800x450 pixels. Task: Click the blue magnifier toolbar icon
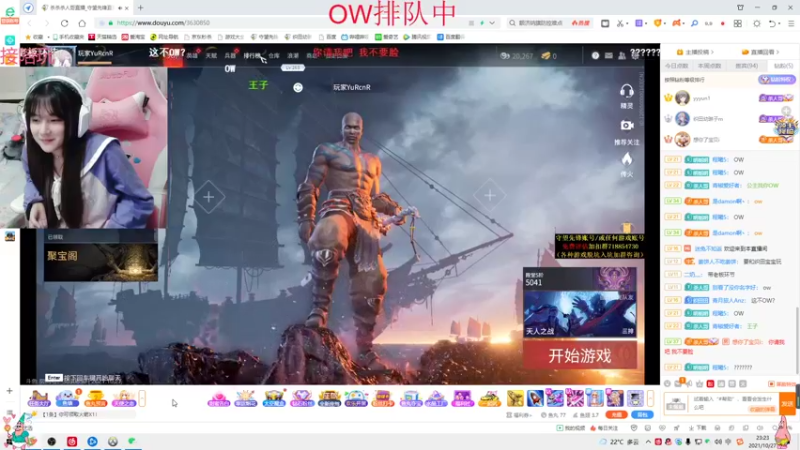694,23
